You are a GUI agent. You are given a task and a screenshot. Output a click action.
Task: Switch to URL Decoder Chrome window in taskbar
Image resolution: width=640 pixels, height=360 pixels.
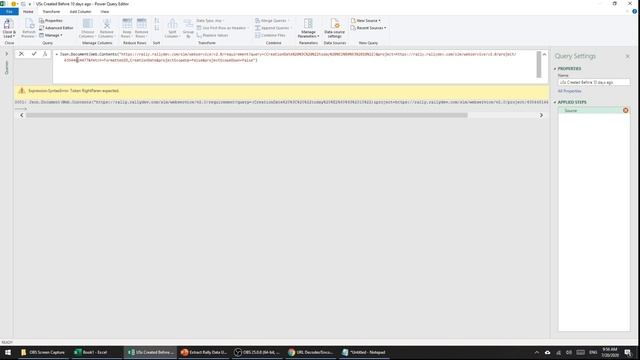coord(311,352)
